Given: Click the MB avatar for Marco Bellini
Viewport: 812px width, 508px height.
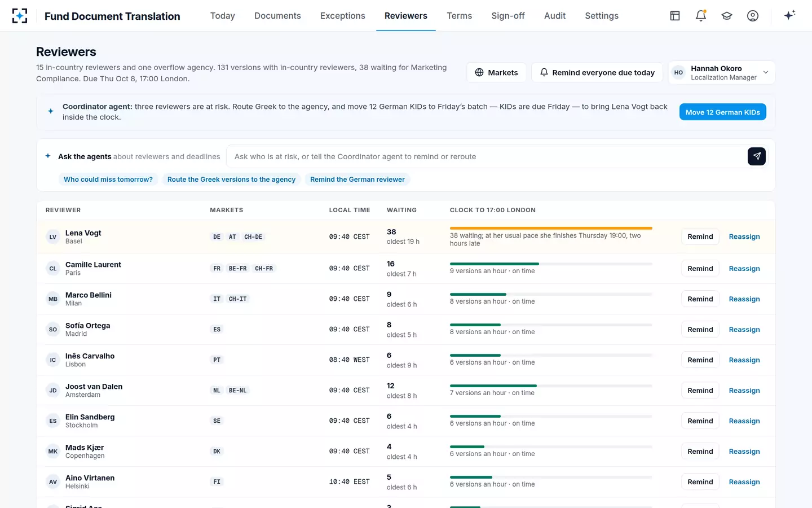Looking at the screenshot, I should (53, 299).
